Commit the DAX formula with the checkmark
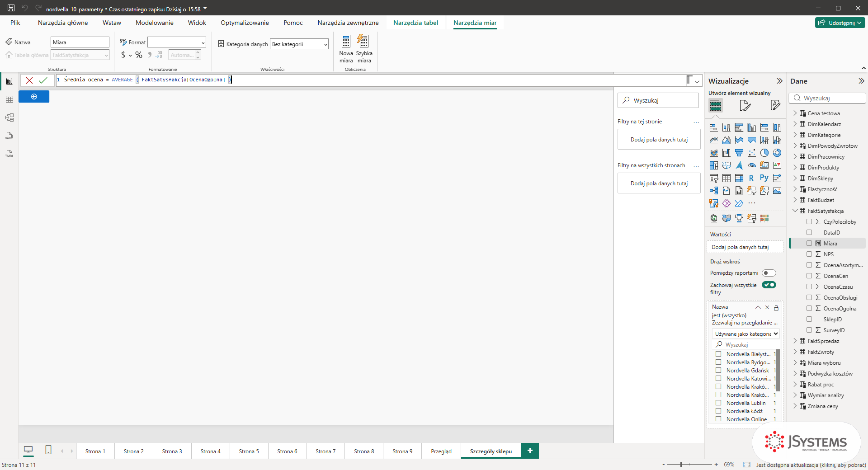The image size is (868, 470). 43,80
